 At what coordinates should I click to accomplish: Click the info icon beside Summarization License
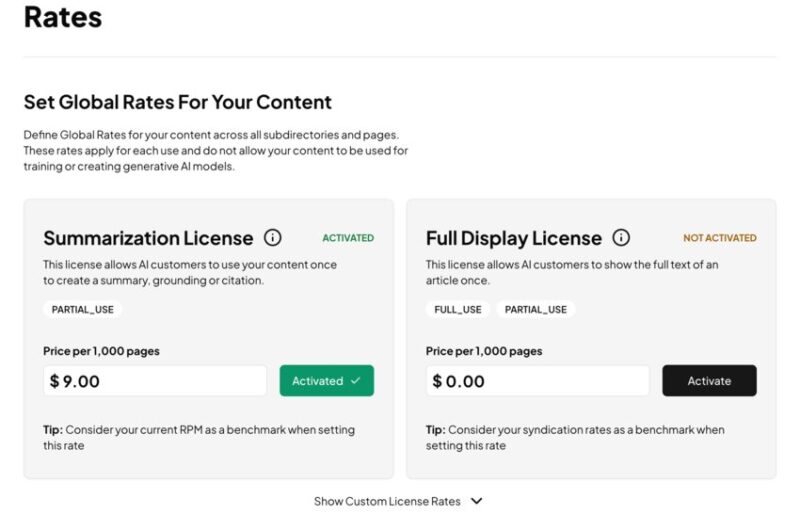tap(272, 238)
